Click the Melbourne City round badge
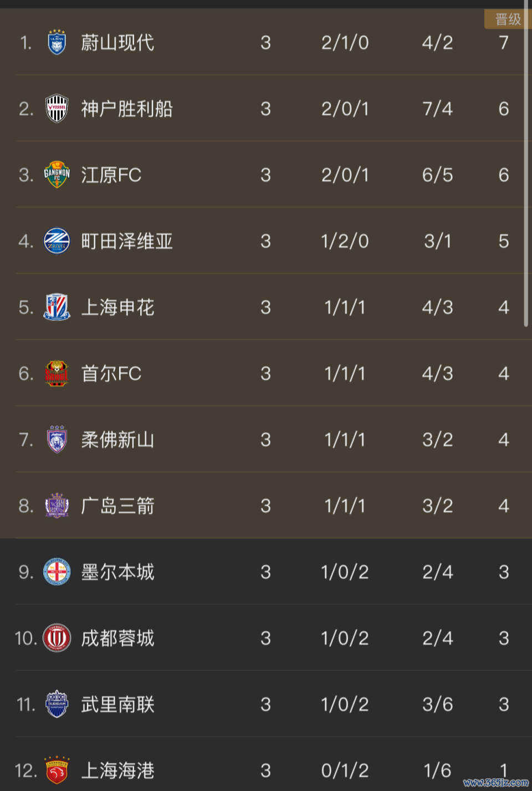Viewport: 532px width, 791px height. tap(57, 572)
